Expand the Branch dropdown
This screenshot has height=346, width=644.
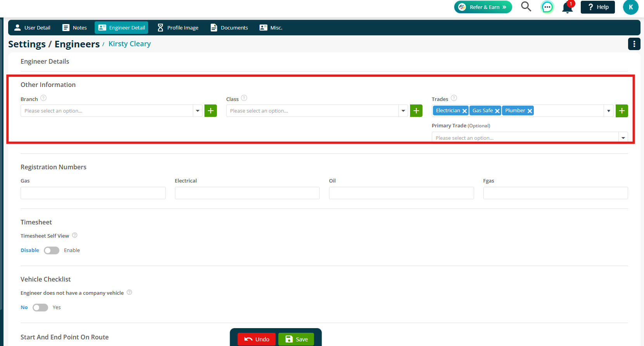point(197,111)
